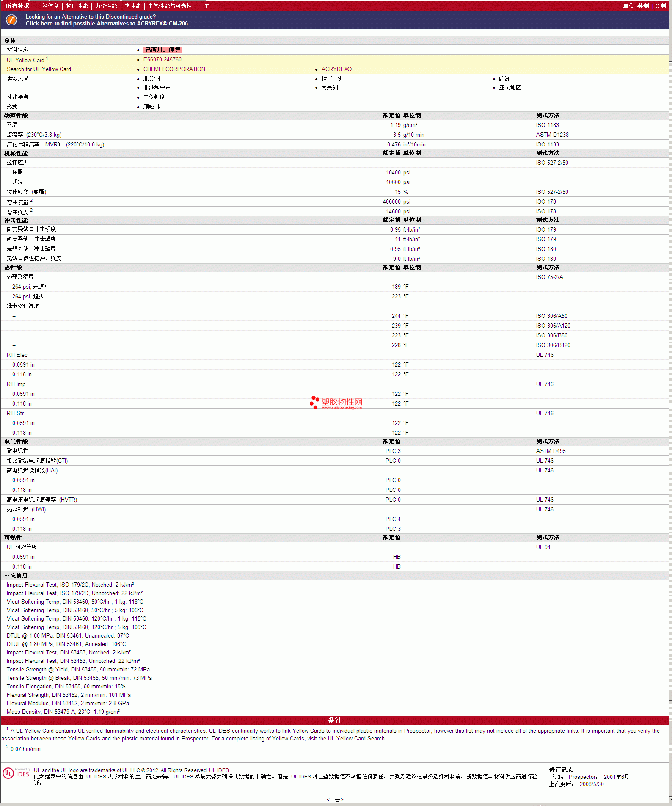Click Flexural Modulus DIN 53452 line
Screen dimensions: 672x806
click(x=68, y=703)
